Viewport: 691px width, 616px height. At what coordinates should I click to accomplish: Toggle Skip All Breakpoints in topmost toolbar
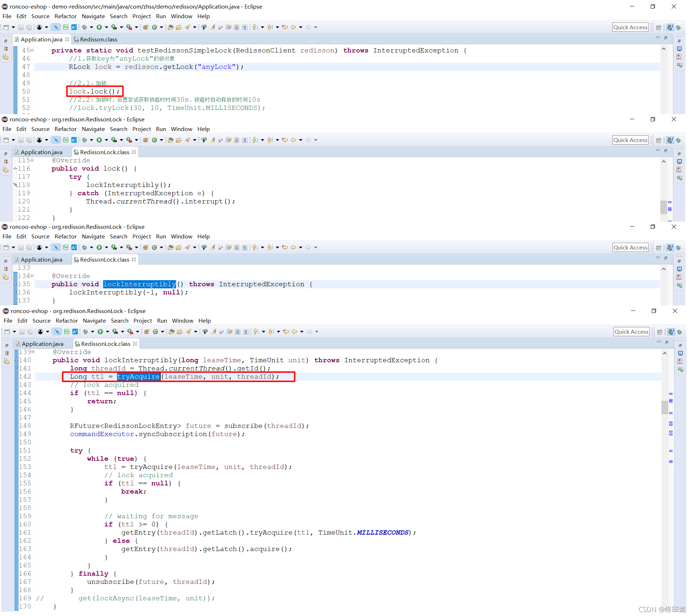pyautogui.click(x=56, y=27)
